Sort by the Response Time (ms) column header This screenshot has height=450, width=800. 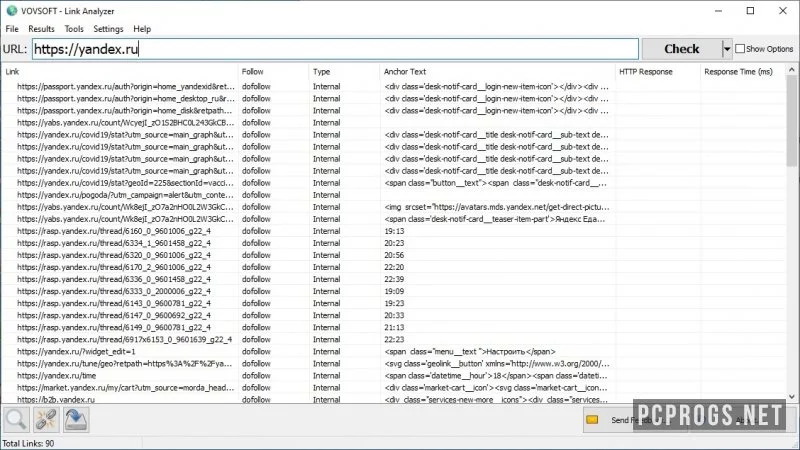click(x=743, y=71)
